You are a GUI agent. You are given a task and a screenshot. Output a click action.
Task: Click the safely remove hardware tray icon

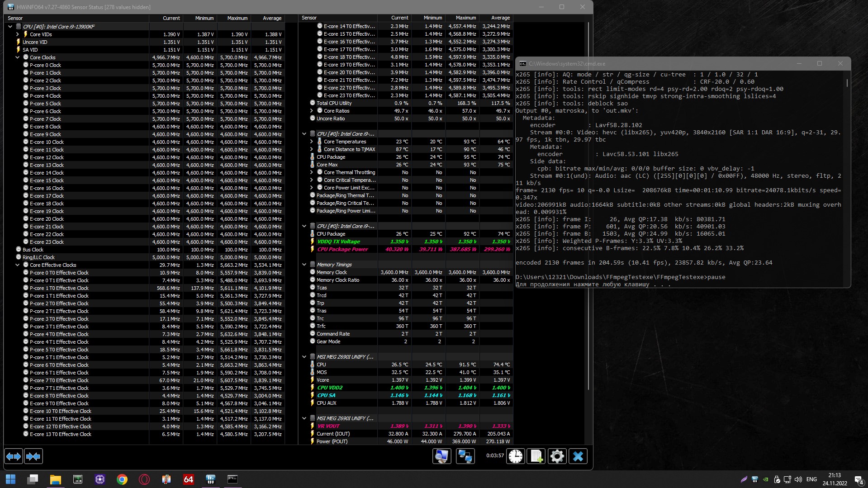[x=777, y=479]
